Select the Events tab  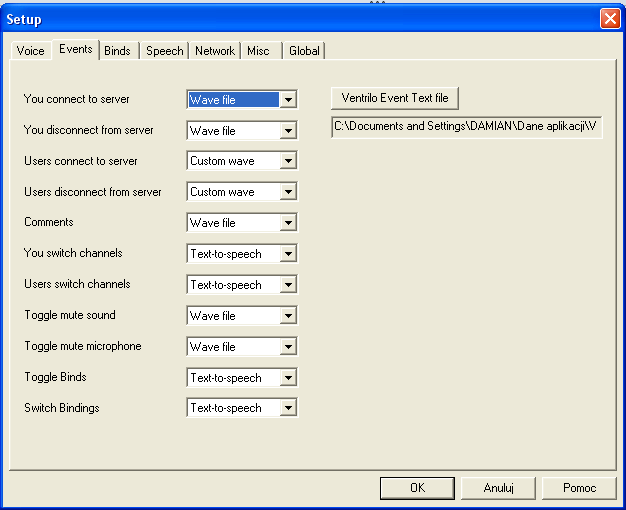click(75, 49)
